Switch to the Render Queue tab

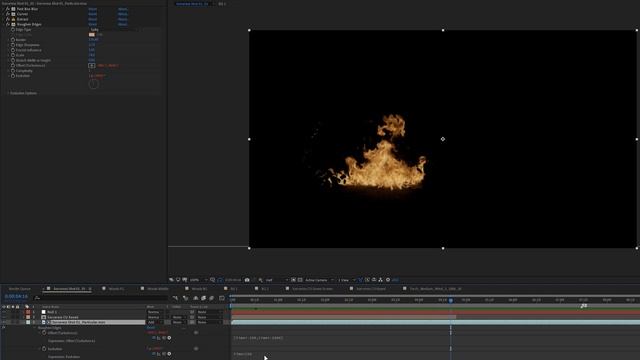tap(19, 289)
